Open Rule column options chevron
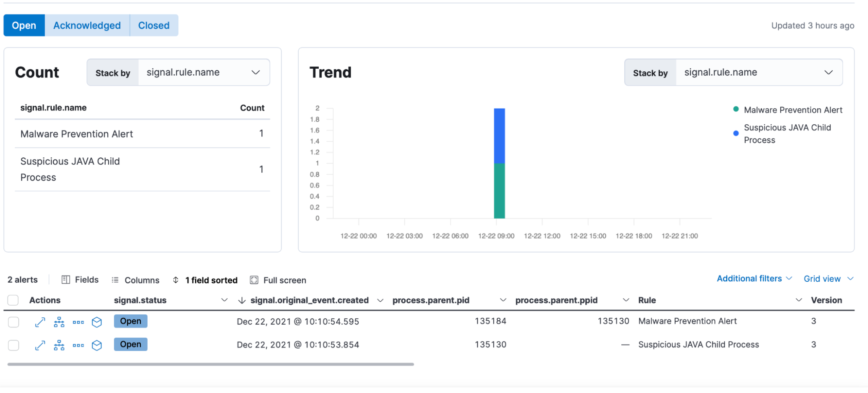This screenshot has height=393, width=868. [x=799, y=300]
